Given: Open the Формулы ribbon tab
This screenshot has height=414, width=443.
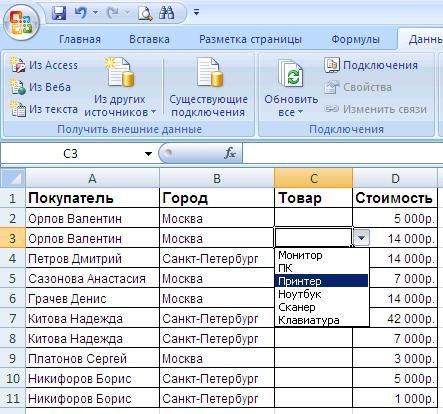Looking at the screenshot, I should tap(355, 39).
